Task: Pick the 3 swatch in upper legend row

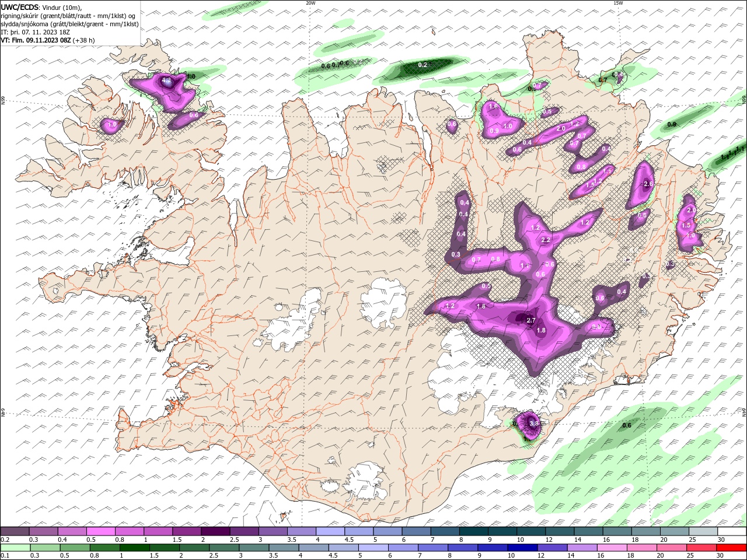Action: 272,531
